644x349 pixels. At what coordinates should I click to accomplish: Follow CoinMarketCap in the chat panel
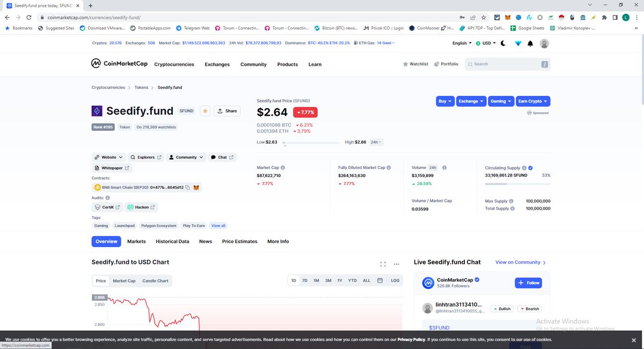click(x=528, y=283)
